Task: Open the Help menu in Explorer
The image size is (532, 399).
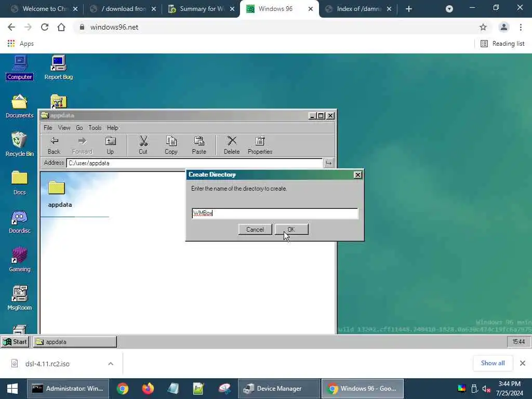Action: point(113,128)
